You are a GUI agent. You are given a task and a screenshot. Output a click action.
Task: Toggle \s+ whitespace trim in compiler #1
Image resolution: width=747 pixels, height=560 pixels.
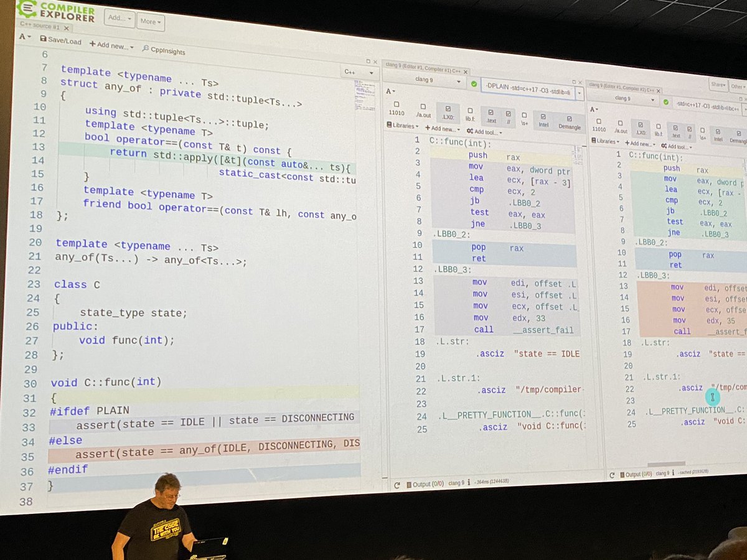[524, 118]
